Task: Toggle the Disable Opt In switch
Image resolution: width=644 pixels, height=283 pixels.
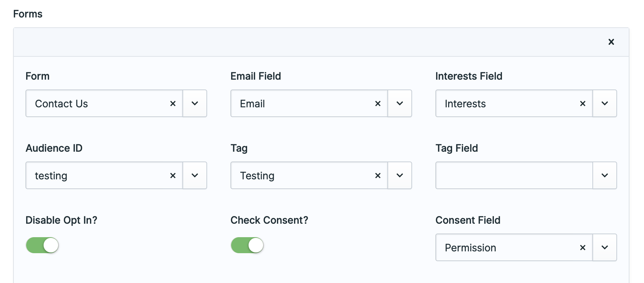Action: [x=43, y=245]
